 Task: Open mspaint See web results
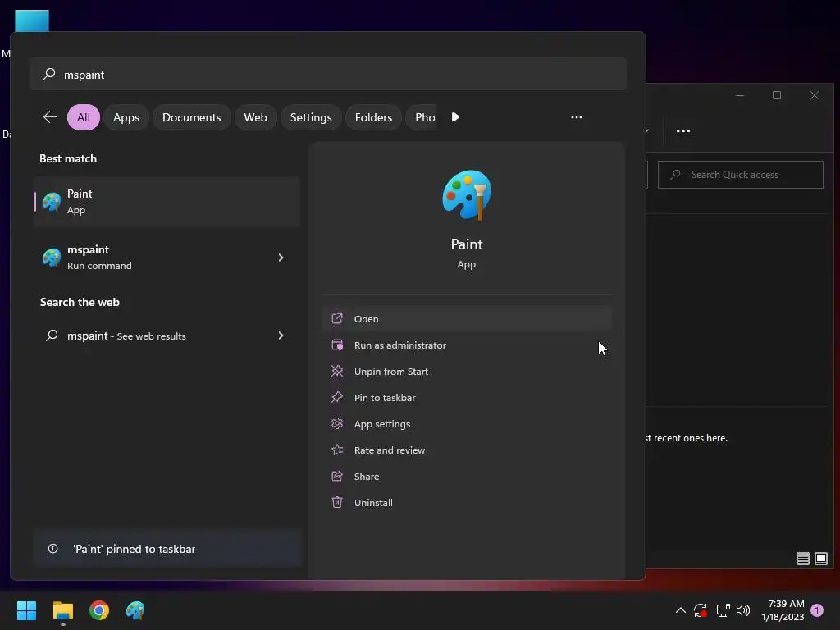point(167,336)
